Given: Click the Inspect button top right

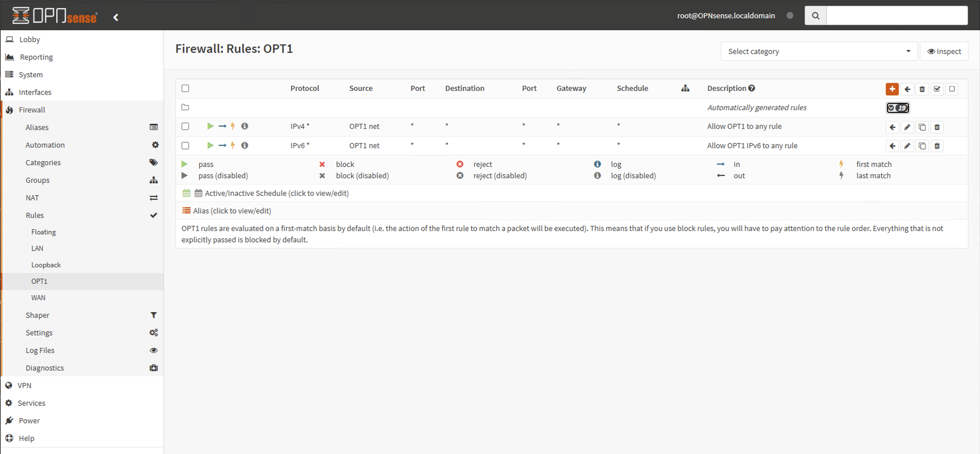Looking at the screenshot, I should [944, 51].
